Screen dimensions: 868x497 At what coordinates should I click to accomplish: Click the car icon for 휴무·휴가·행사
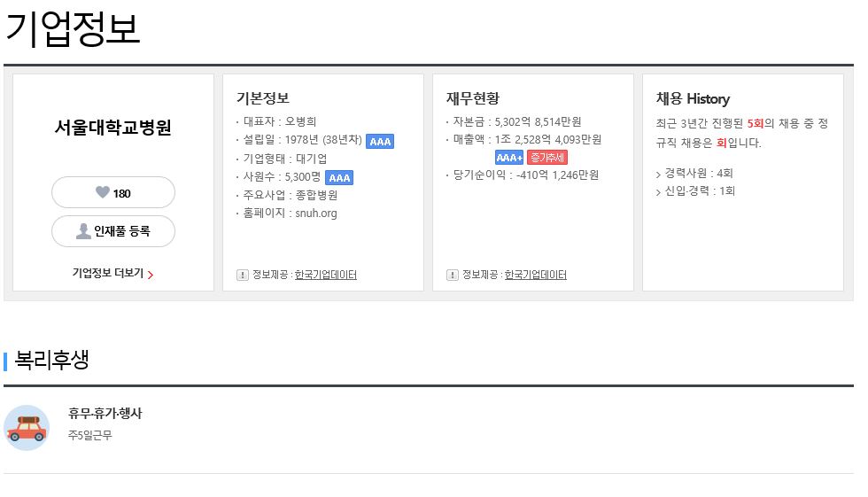click(x=27, y=428)
